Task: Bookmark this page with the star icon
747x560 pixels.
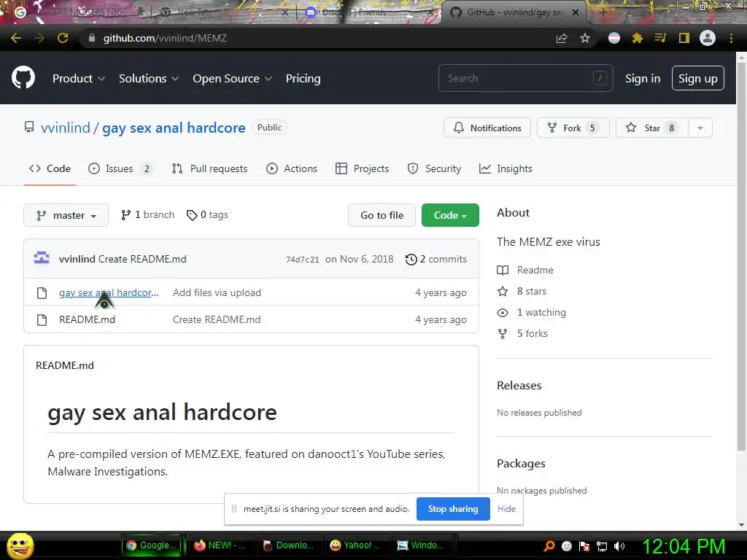Action: pyautogui.click(x=584, y=38)
